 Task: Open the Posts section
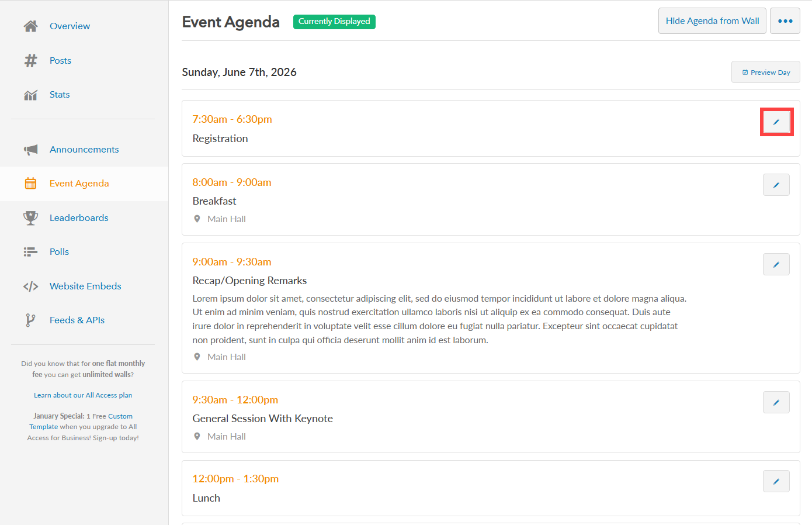point(60,60)
